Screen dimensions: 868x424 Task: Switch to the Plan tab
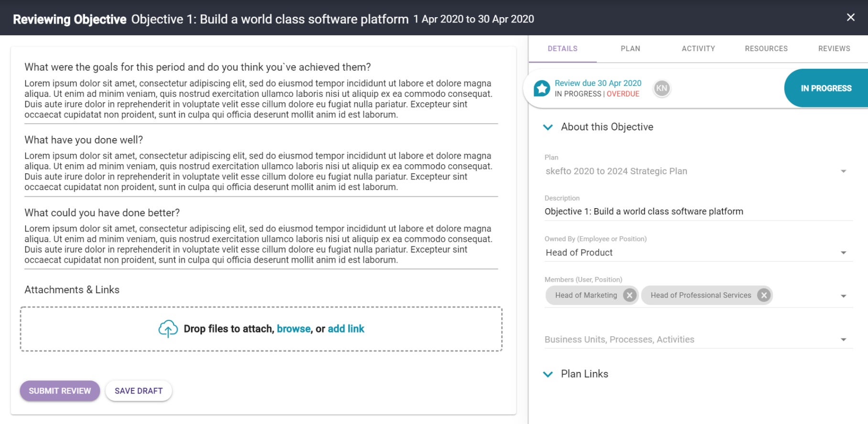(630, 49)
